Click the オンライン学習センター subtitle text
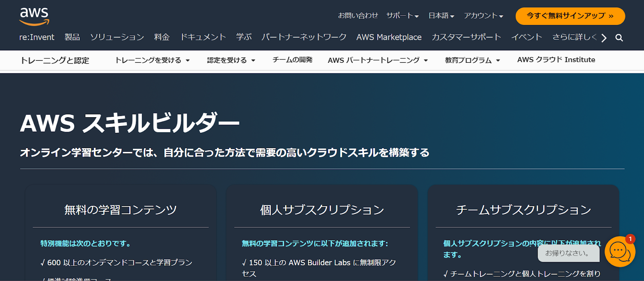 click(225, 153)
